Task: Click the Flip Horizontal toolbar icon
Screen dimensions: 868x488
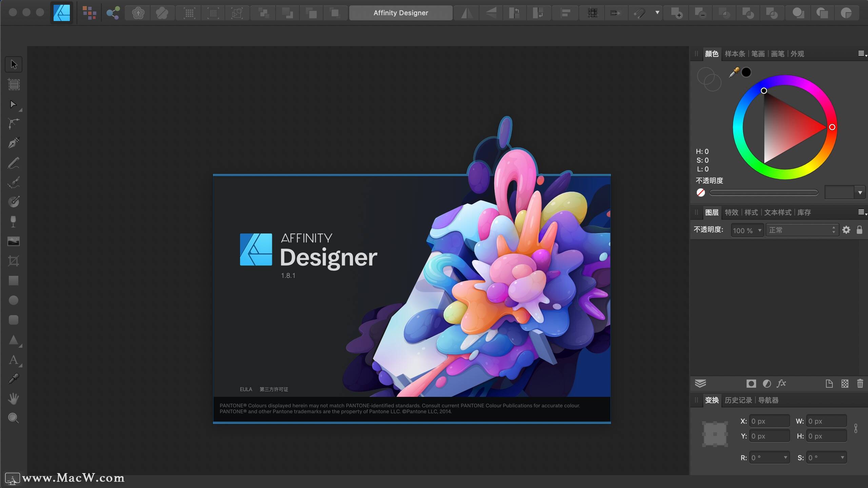Action: (x=467, y=13)
